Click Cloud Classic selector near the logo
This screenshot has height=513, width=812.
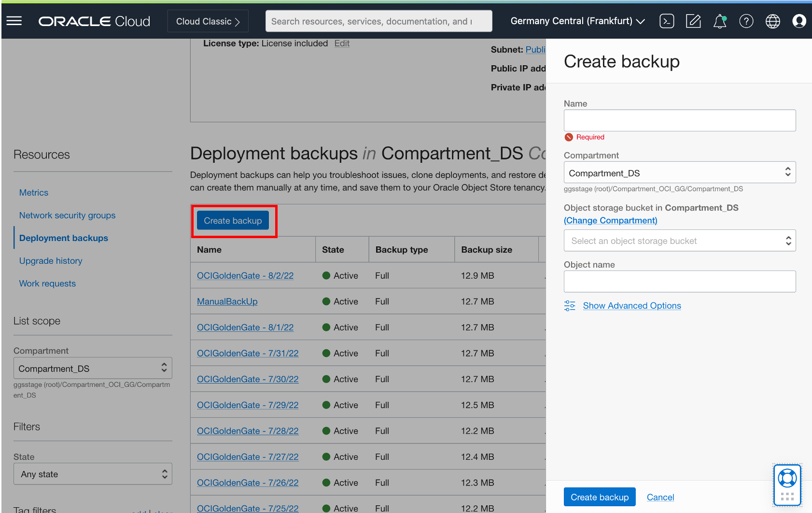coord(208,21)
